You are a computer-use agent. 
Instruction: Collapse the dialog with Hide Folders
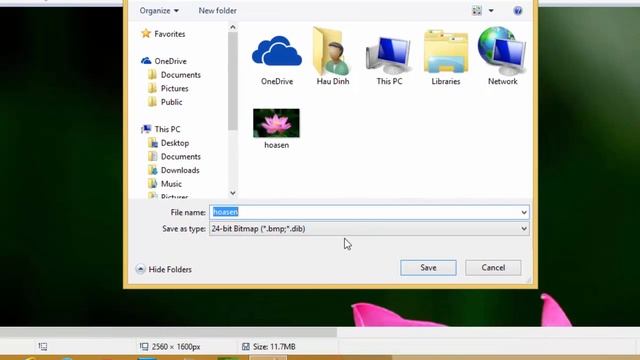coord(164,269)
